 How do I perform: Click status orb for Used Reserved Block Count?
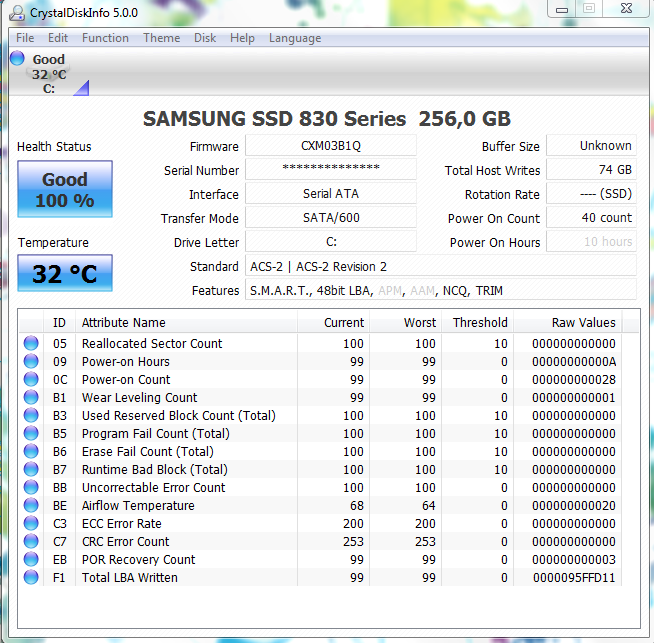coord(31,415)
